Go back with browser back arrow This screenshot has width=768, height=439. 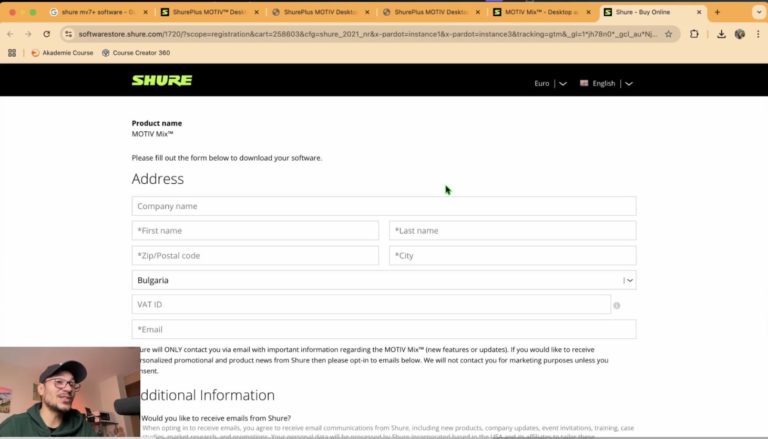click(10, 34)
